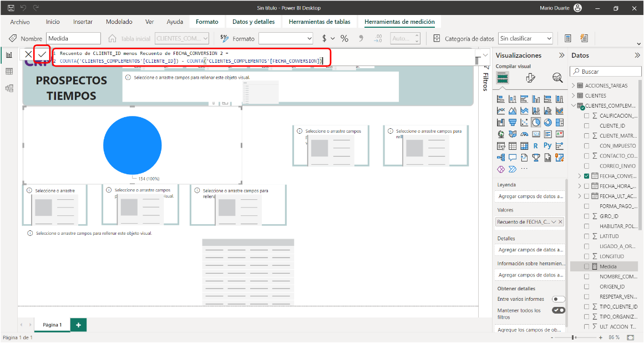Expand the FECHA_HORA_ date hierarchy
Image resolution: width=644 pixels, height=343 pixels.
580,186
